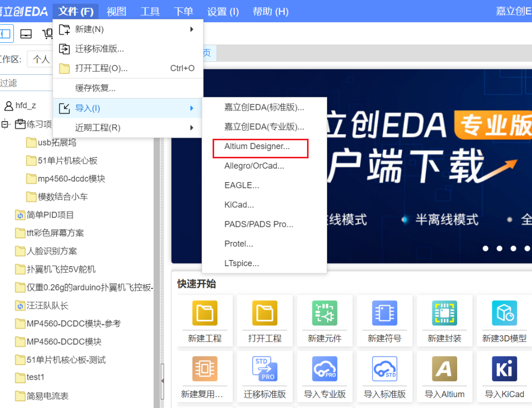Screen dimensions: 532x408
Task: Click the first banner carousel dot
Action: click(486, 249)
